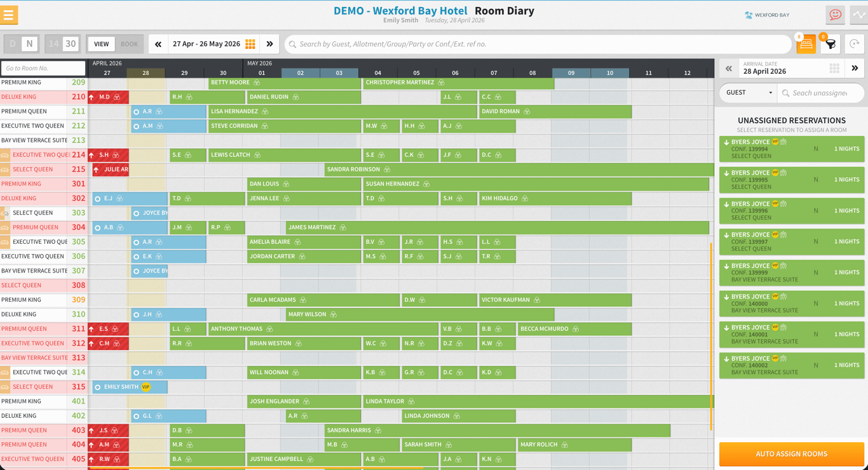Open Sandra Robinson booking in room 215
The image size is (868, 470).
(519, 170)
